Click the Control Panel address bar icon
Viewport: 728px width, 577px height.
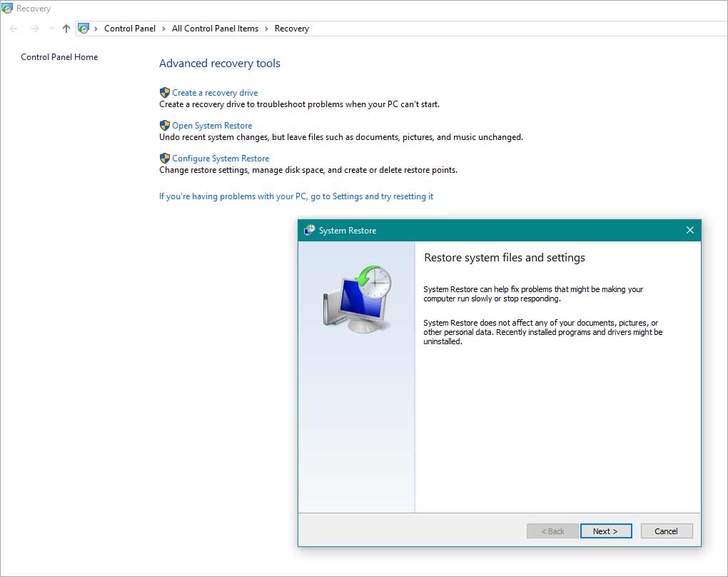(x=83, y=29)
